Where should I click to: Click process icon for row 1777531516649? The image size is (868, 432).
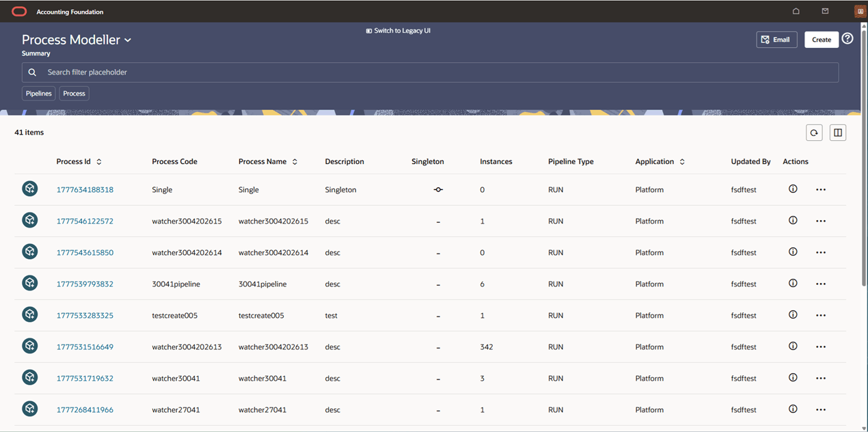click(x=30, y=346)
